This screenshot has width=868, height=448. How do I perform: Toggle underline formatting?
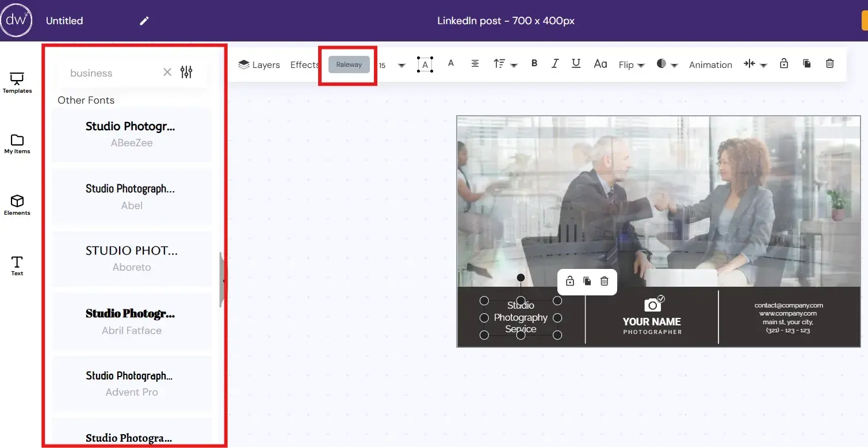(576, 64)
